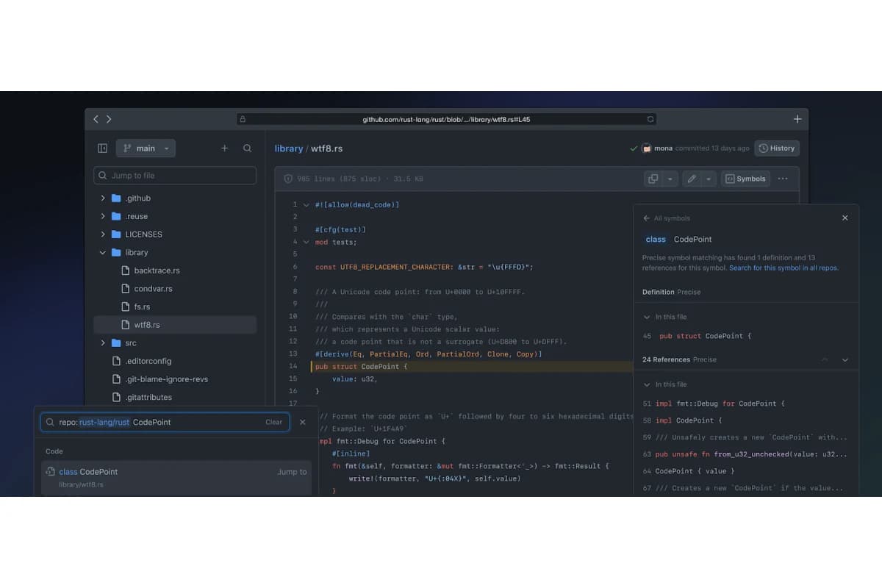Viewport: 882px width, 588px height.
Task: Collapse the library folder
Action: [103, 253]
